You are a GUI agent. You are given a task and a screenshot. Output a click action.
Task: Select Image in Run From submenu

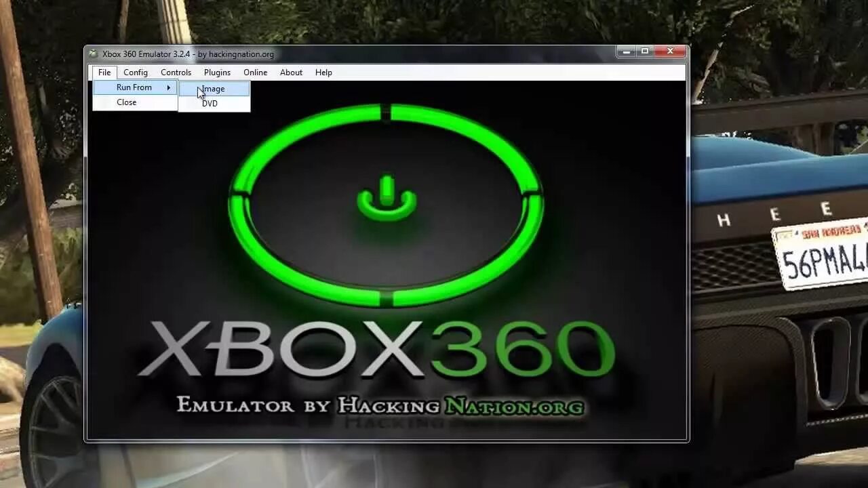tap(214, 89)
